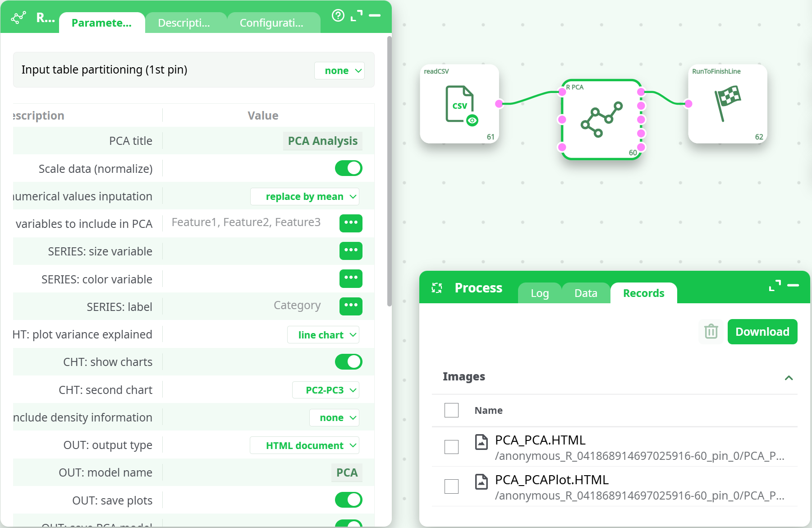The width and height of the screenshot is (812, 528).
Task: Collapse the Images section
Action: point(789,378)
